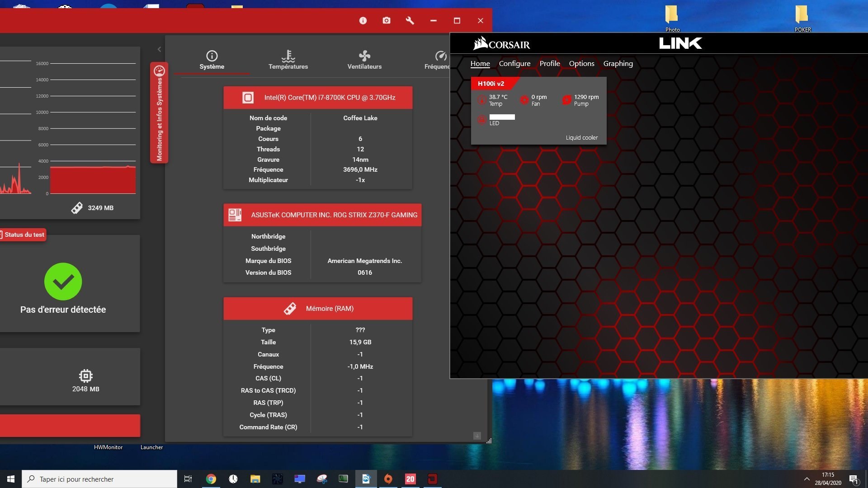Screen dimensions: 868x488
Task: Open Google Chrome from the taskbar
Action: tap(211, 479)
